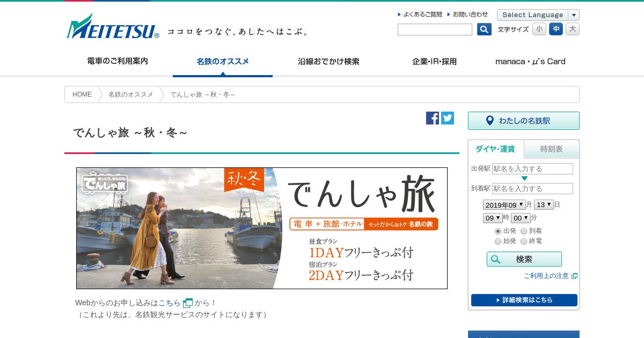Click 詳細検索はこちら button
Image resolution: width=644 pixels, height=338 pixels.
point(524,300)
